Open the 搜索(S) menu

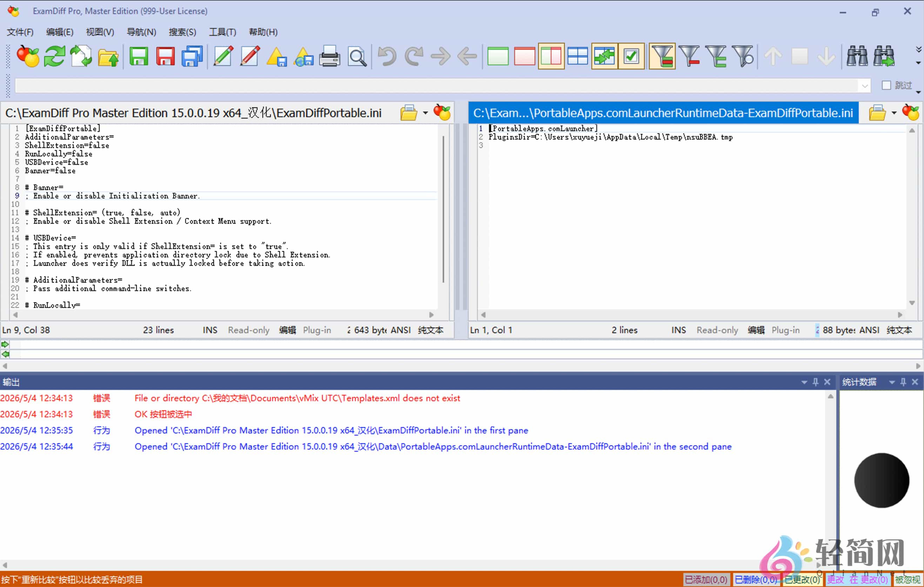click(x=183, y=32)
